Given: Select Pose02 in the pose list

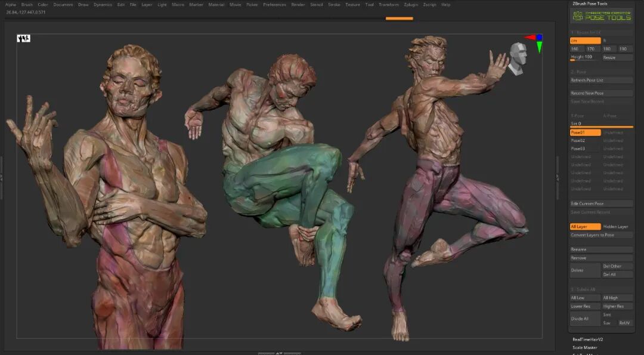Looking at the screenshot, I should [586, 141].
